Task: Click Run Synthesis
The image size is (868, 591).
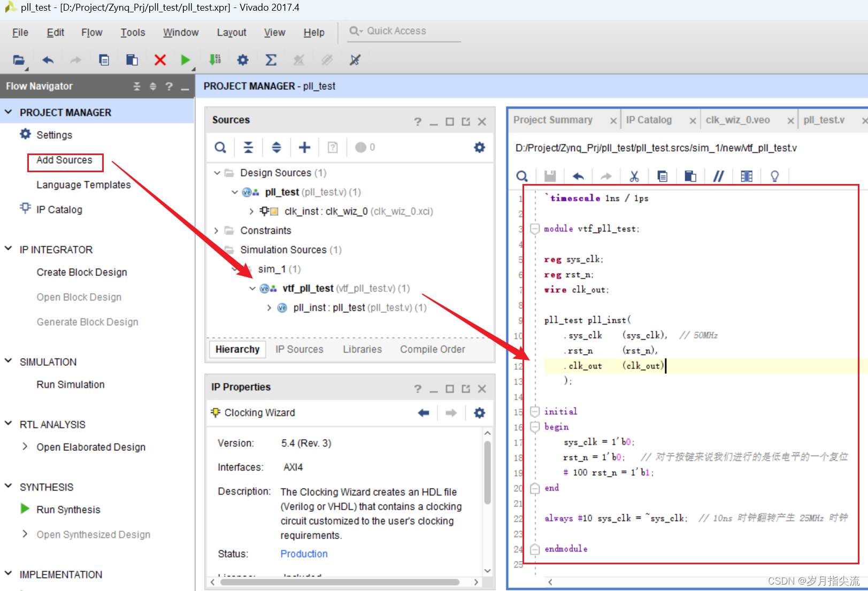Action: point(68,510)
